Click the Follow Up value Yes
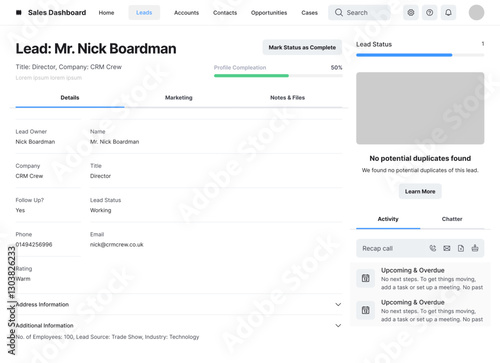This screenshot has height=363, width=500. pos(20,210)
